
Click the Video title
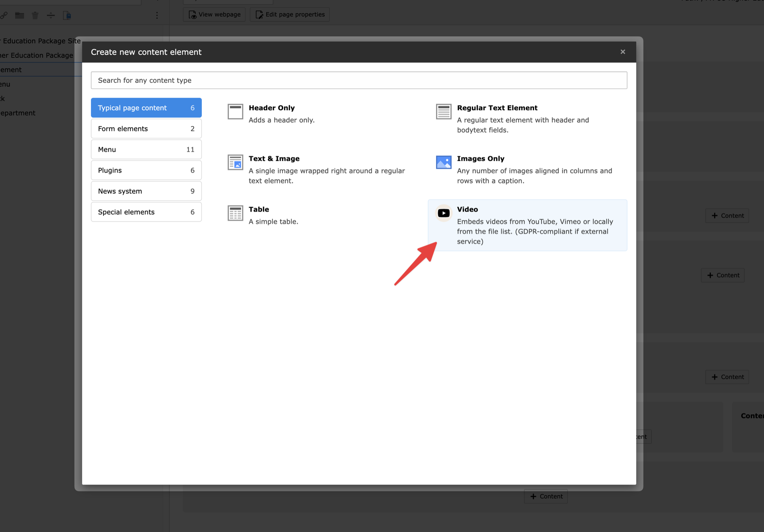pyautogui.click(x=468, y=209)
